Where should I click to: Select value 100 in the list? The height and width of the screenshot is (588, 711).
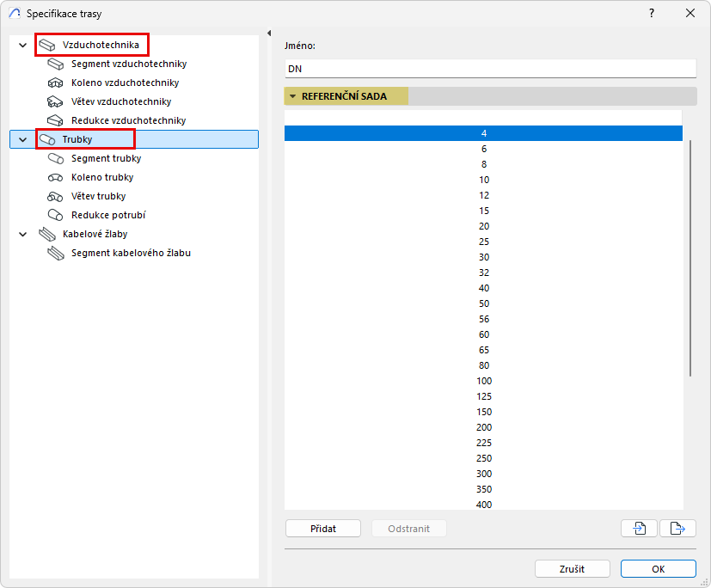coord(483,381)
